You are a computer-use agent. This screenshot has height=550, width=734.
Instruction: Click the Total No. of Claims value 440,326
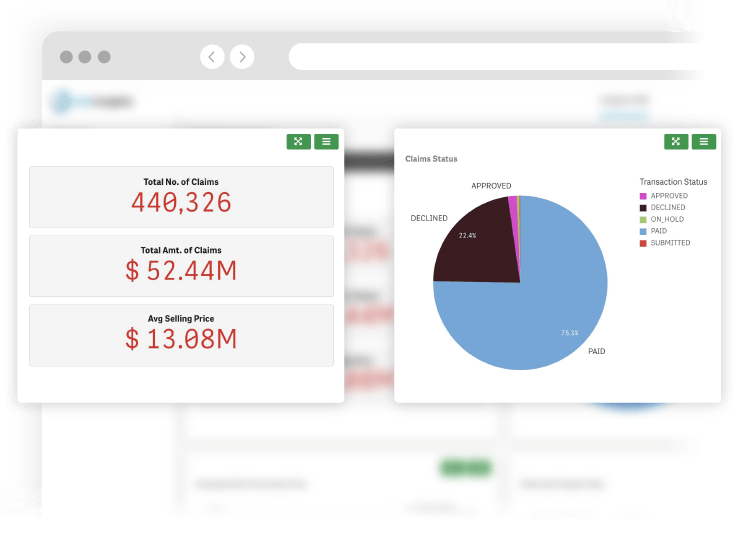coord(181,203)
